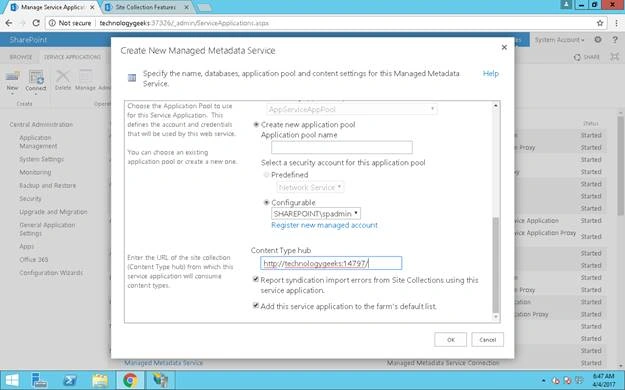This screenshot has width=625, height=390.
Task: Open Office 365 navigation link
Action: pyautogui.click(x=33, y=260)
